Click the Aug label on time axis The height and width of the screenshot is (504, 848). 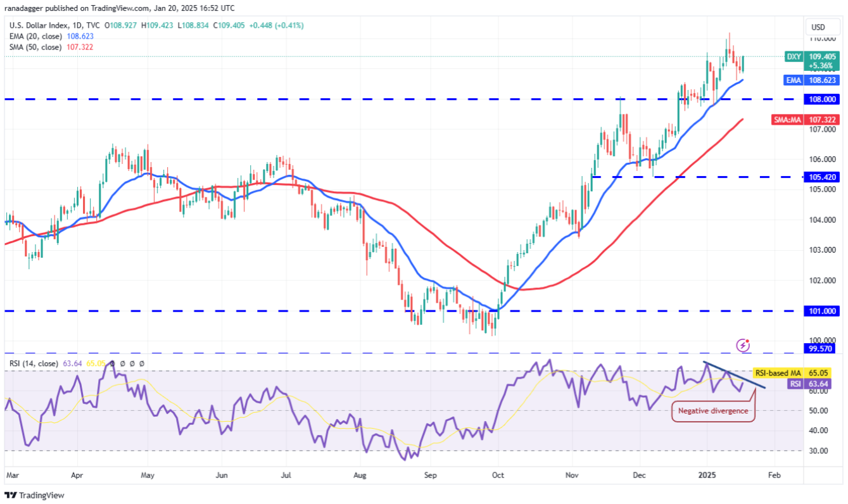point(360,474)
